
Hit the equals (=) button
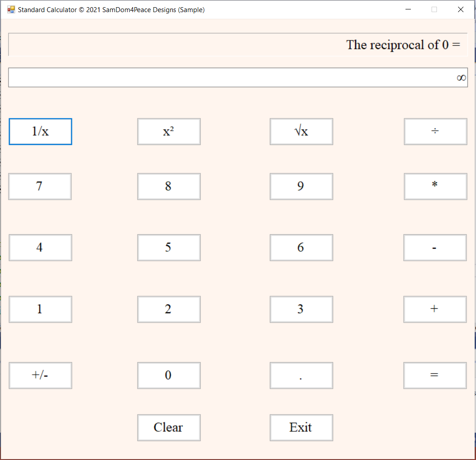[x=435, y=375]
